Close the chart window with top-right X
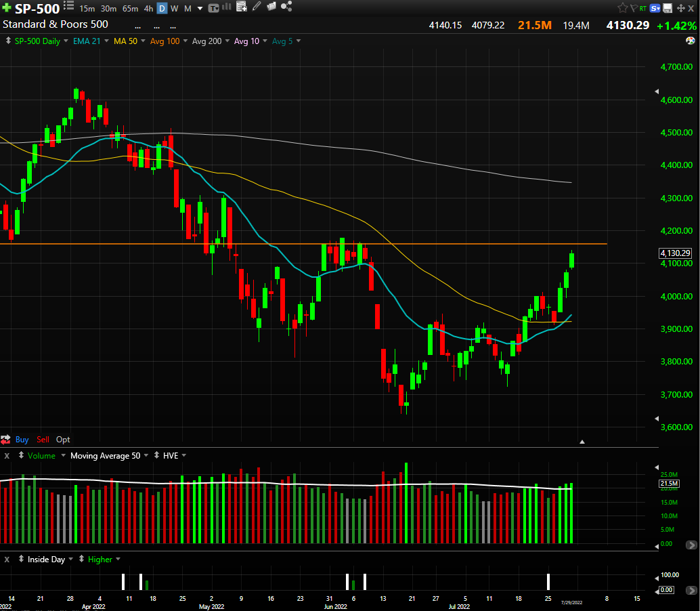Viewport: 700px width, 611px height. click(691, 8)
